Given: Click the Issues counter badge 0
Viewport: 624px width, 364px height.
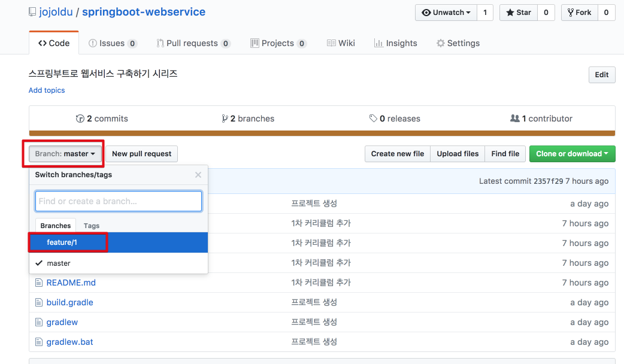Looking at the screenshot, I should (x=132, y=43).
